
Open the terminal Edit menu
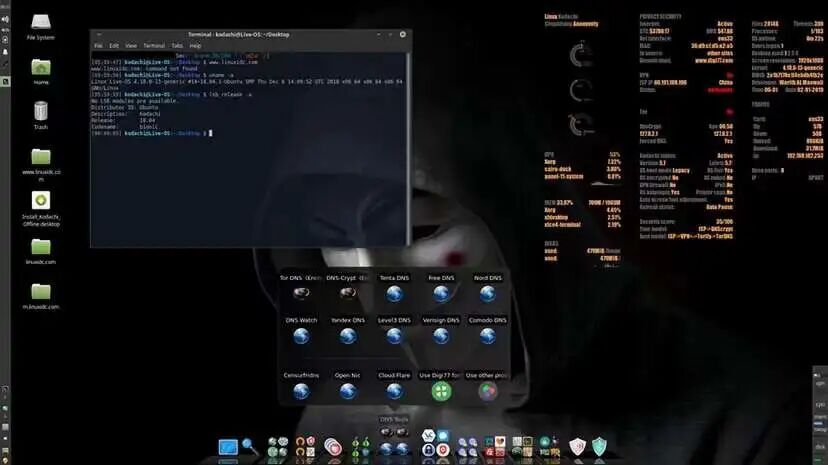coord(114,46)
